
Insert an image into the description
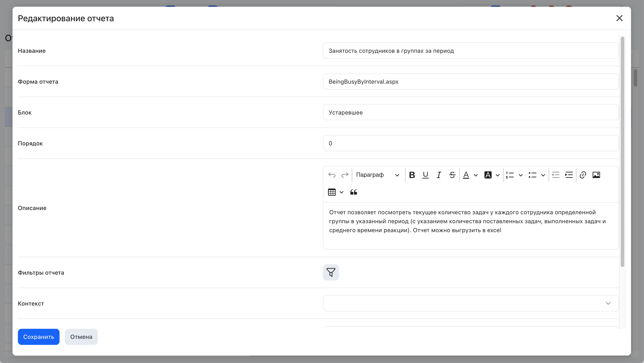tap(596, 175)
